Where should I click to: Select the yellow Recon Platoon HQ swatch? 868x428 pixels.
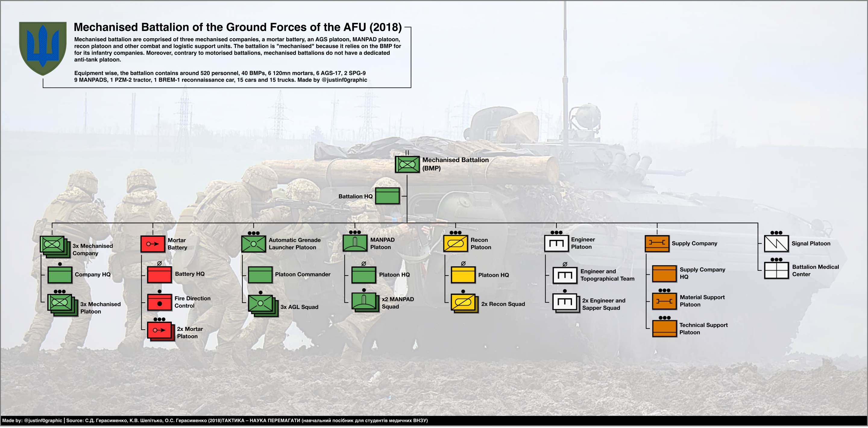click(x=463, y=275)
